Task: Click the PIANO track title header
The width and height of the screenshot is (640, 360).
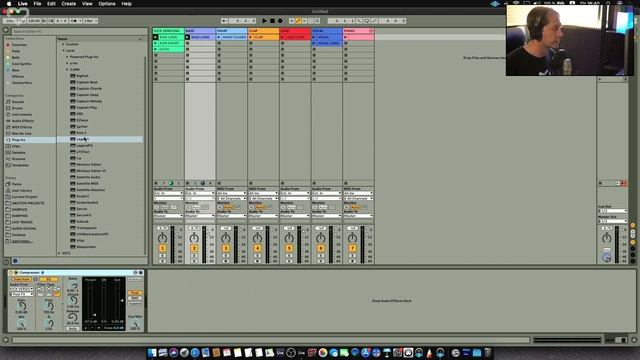Action: (358, 31)
